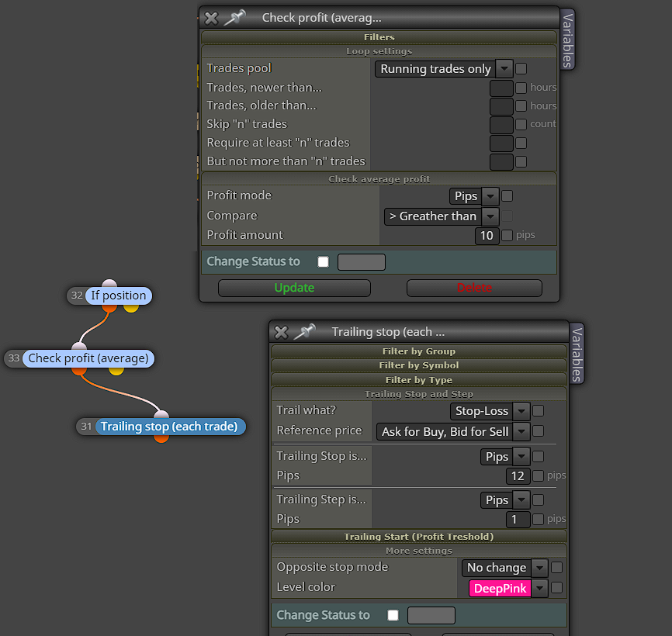The height and width of the screenshot is (636, 672).
Task: Toggle the Opposite stop mode checkbox
Action: point(556,568)
